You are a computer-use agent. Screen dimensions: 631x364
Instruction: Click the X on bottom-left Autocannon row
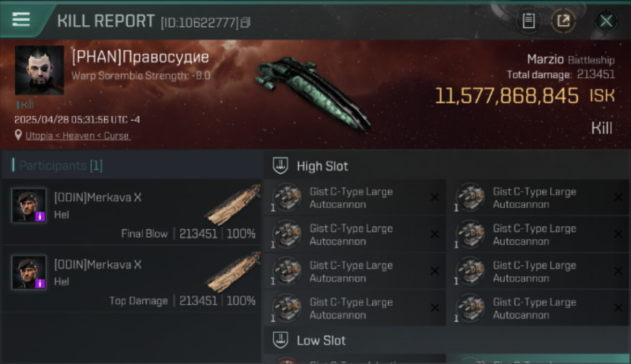click(434, 308)
